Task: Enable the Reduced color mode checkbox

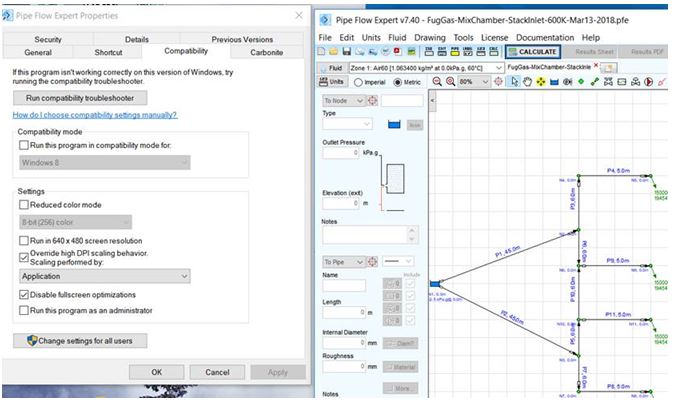Action: (x=24, y=204)
